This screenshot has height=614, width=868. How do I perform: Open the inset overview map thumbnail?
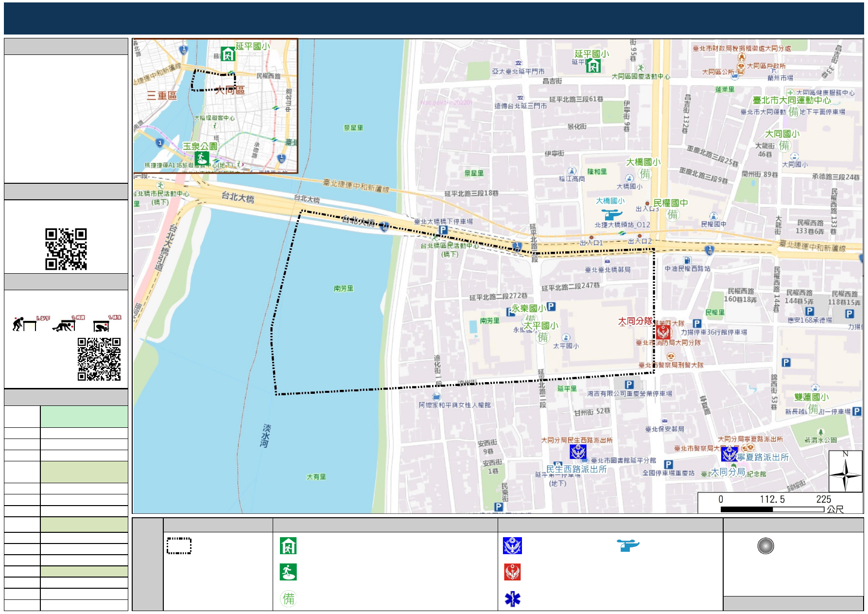215,106
